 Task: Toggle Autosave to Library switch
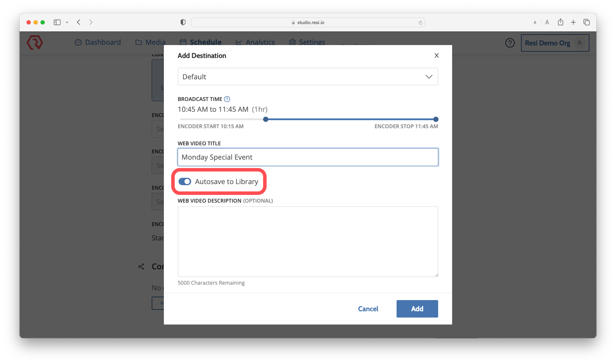pyautogui.click(x=185, y=182)
